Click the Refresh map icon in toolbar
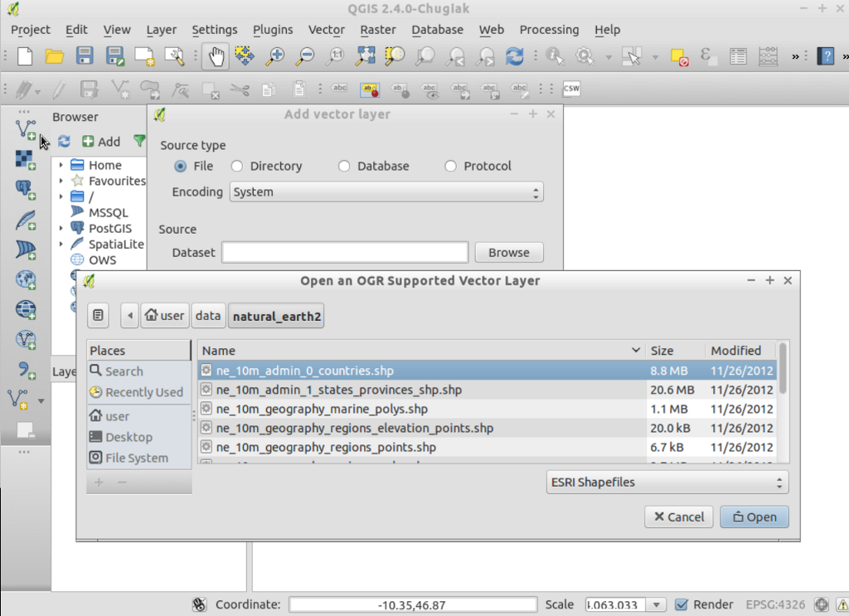 coord(514,56)
